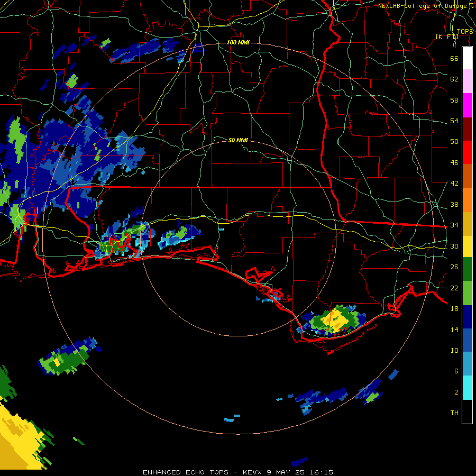Screen dimensions: 476x476
Task: Click the legend value '66'
Action: coord(454,58)
